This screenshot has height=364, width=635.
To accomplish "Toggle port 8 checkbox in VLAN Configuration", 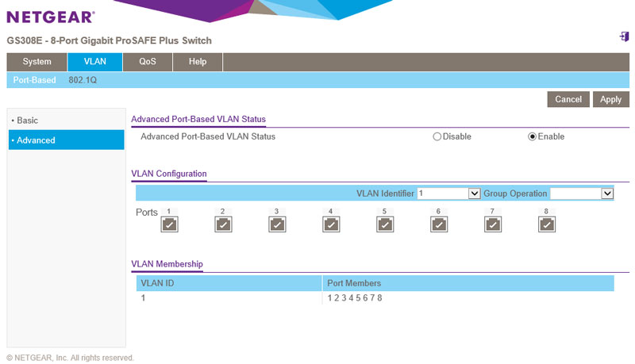I will [547, 224].
